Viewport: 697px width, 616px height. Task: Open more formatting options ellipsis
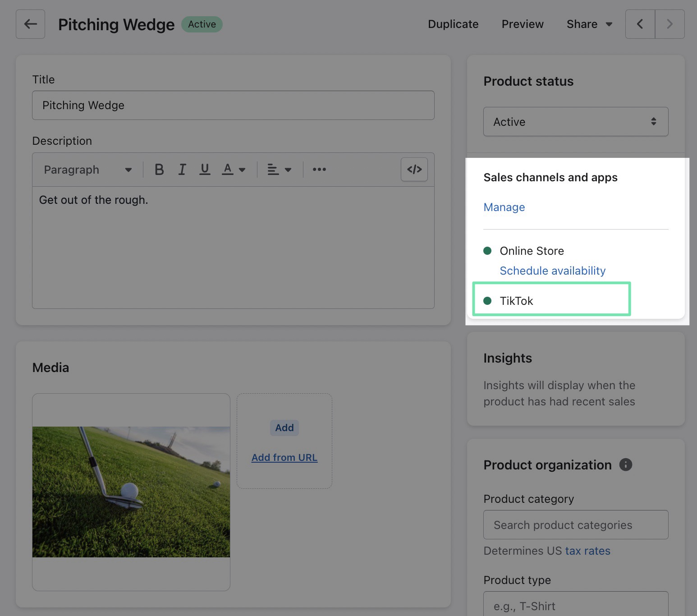pos(319,170)
